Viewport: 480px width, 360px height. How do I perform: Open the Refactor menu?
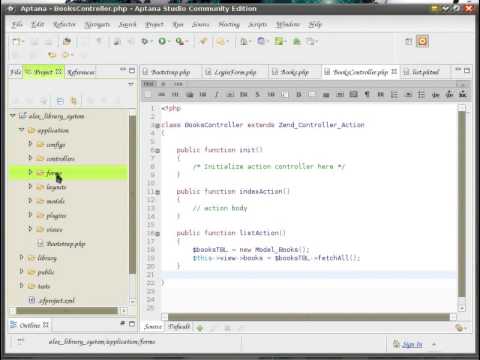64,25
